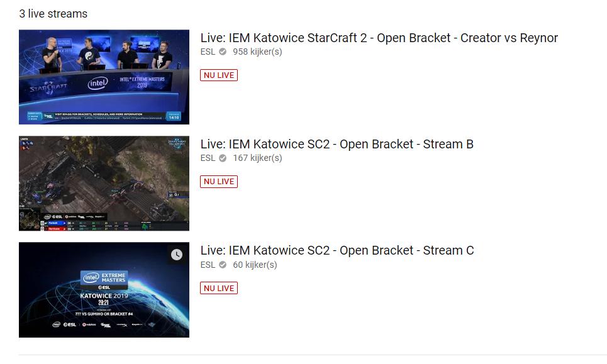The image size is (607, 364).
Task: Open ESL channel on the 958 kijker(s) row
Action: (208, 52)
